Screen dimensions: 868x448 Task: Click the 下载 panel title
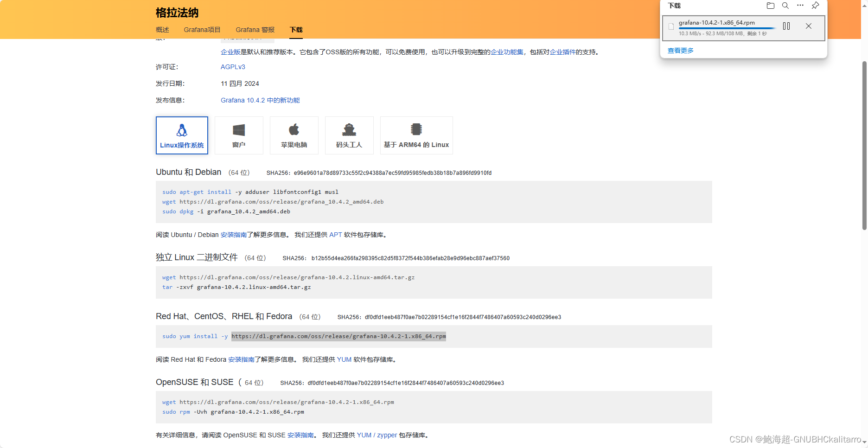click(x=674, y=6)
